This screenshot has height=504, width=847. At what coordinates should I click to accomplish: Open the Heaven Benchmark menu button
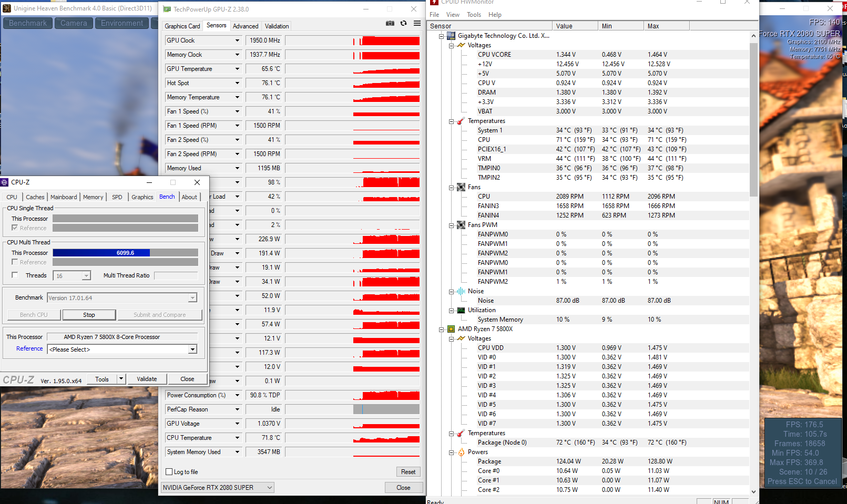pyautogui.click(x=28, y=23)
